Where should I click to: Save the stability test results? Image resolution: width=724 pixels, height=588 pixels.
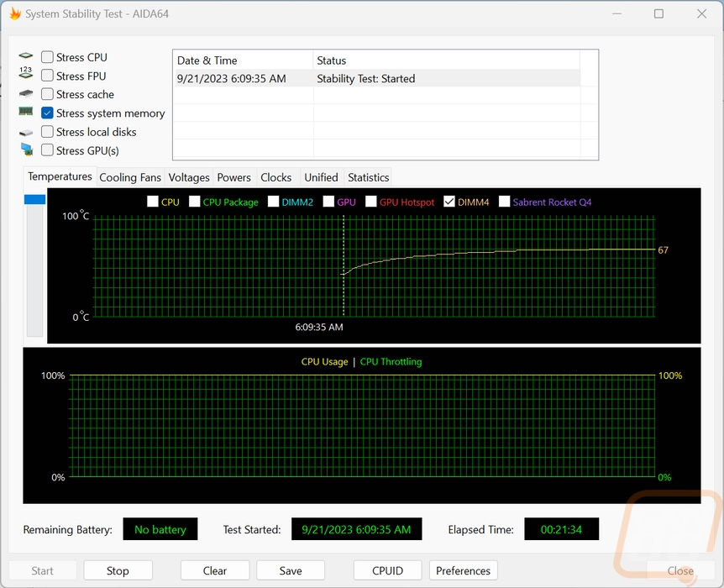coord(291,570)
